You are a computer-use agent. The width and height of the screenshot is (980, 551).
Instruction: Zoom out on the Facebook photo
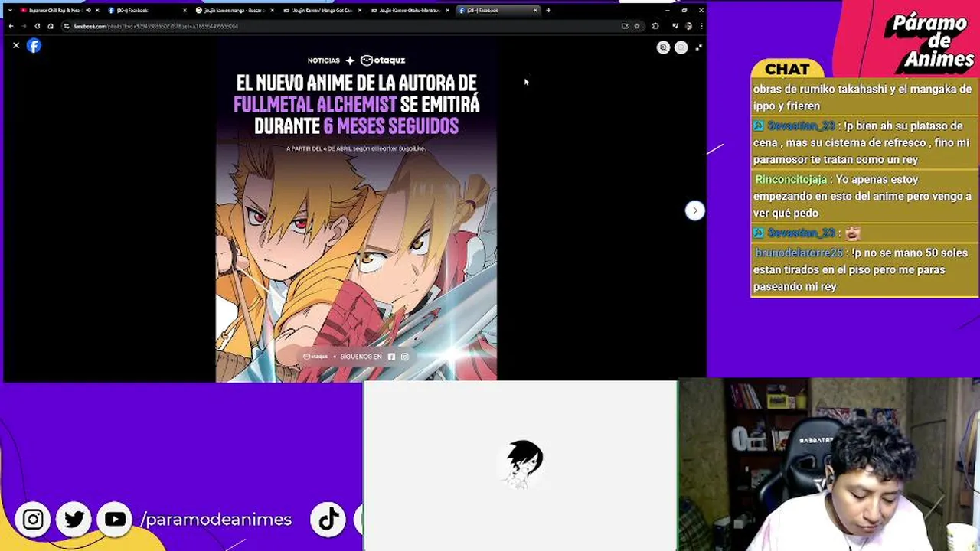(681, 47)
